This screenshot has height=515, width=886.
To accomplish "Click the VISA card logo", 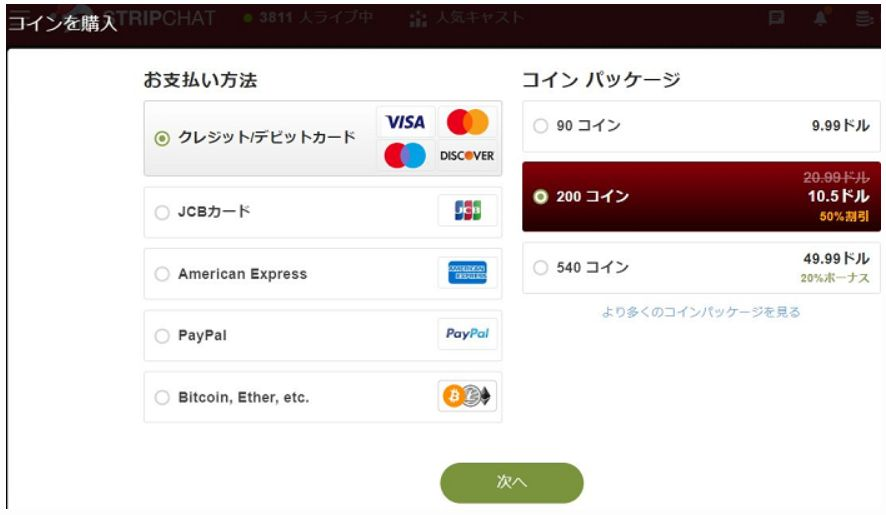I will [405, 122].
